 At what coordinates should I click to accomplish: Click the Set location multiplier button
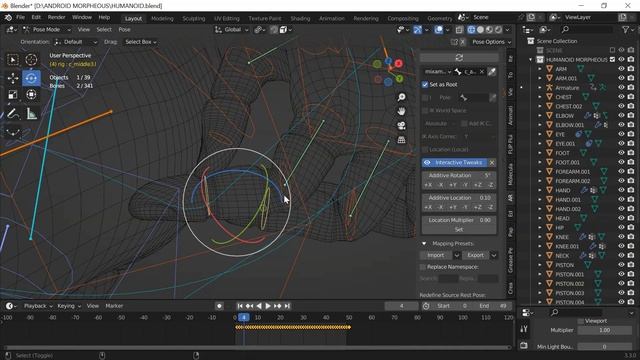(x=459, y=229)
